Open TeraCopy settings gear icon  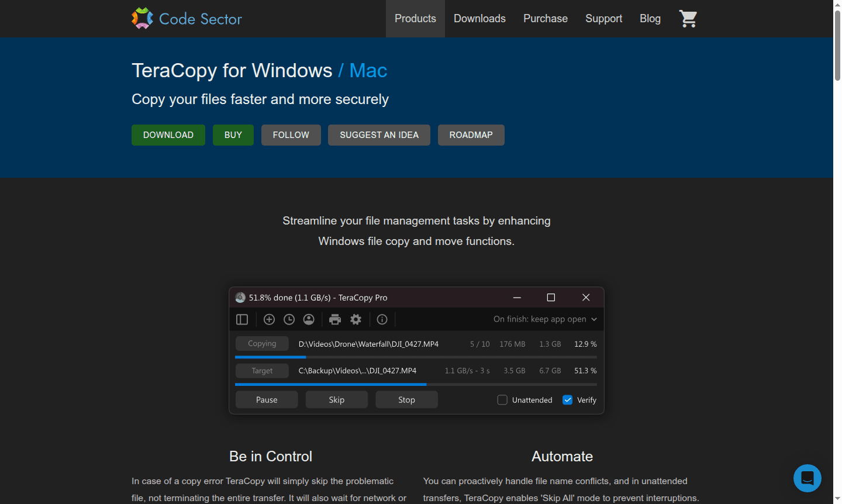[x=356, y=319]
